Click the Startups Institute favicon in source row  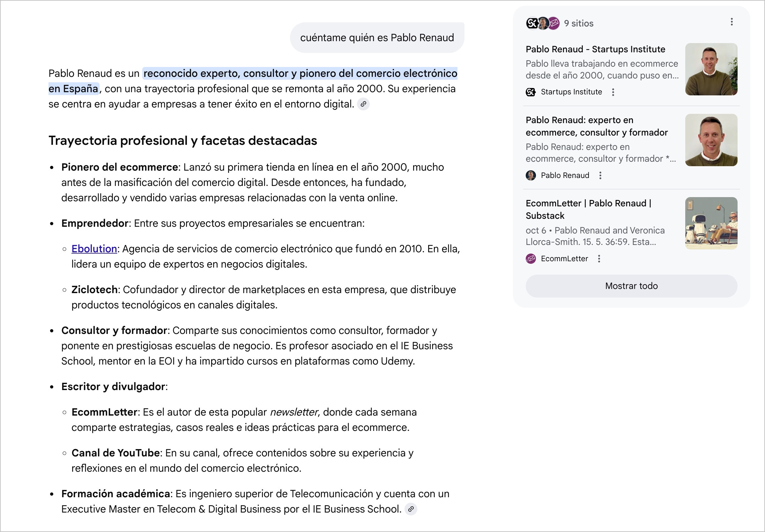pos(531,92)
